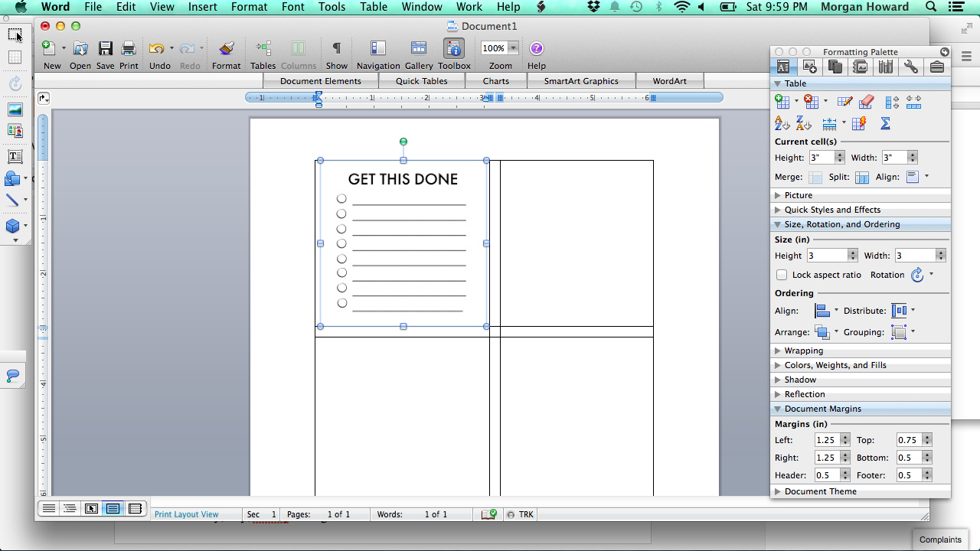Image resolution: width=980 pixels, height=551 pixels.
Task: Select the Document Elements tab
Action: coord(321,81)
